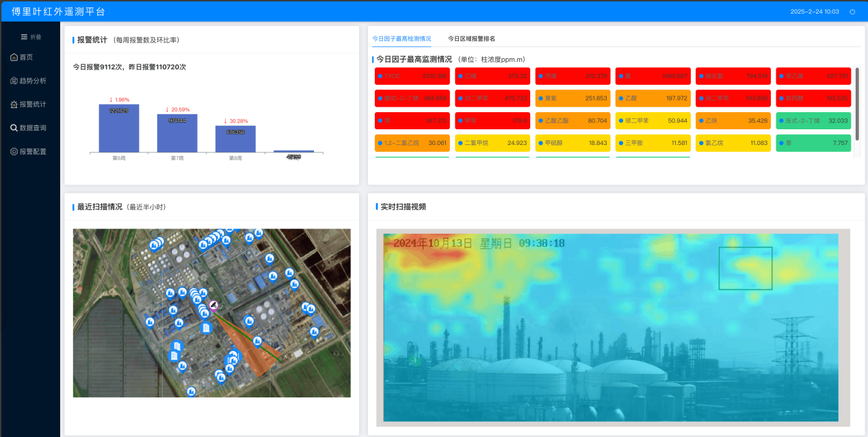868x437 pixels.
Task: Open the 数据查询 search page
Action: (x=32, y=128)
